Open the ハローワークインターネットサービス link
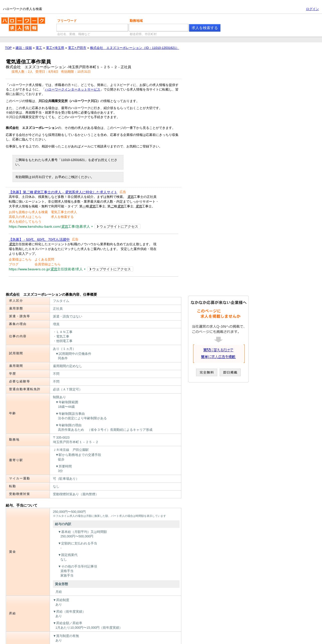Viewport: 322px width, 644px height. pyautogui.click(x=72, y=90)
